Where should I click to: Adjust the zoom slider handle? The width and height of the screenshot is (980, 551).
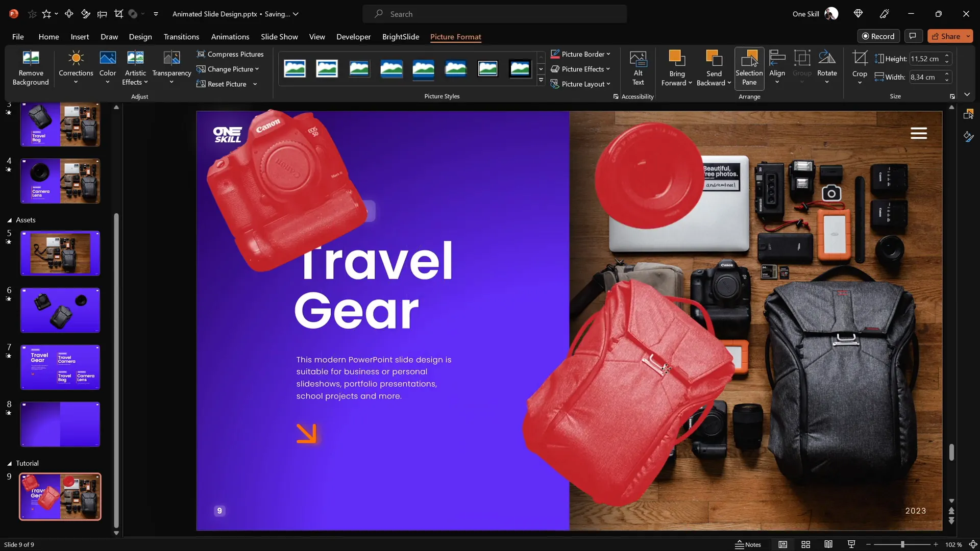click(902, 544)
